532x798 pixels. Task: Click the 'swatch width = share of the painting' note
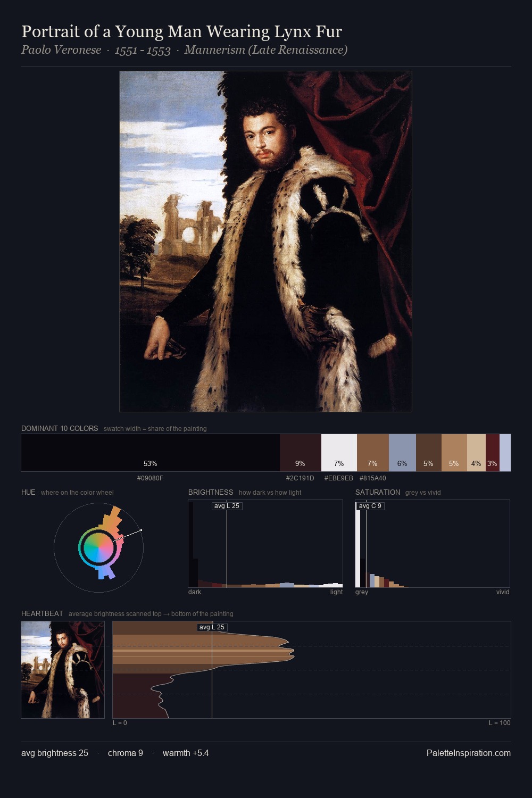[x=155, y=429]
